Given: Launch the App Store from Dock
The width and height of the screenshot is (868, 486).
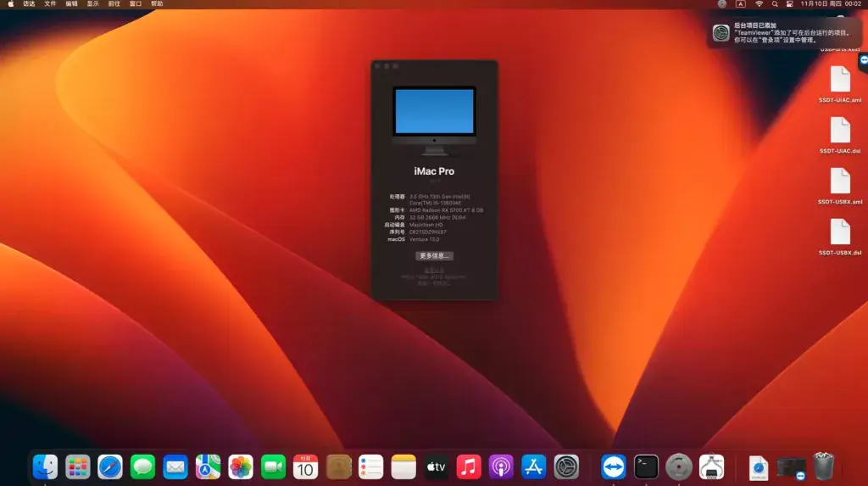Looking at the screenshot, I should 534,467.
